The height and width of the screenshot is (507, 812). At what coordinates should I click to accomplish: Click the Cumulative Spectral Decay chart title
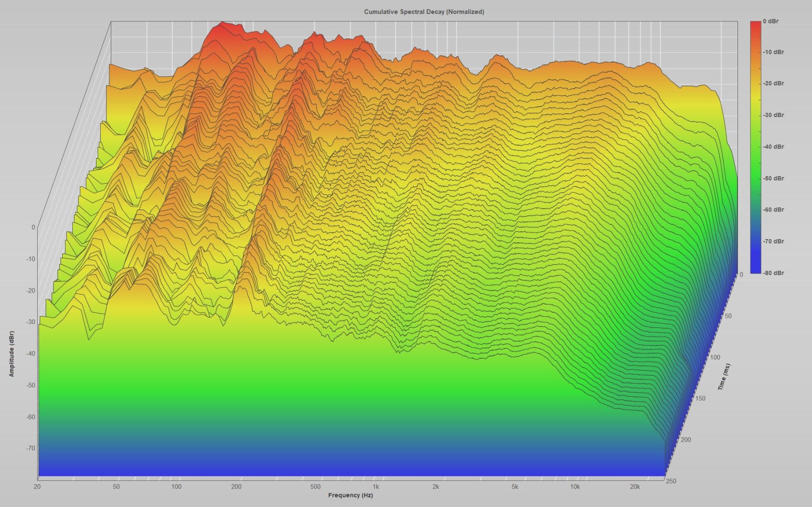pos(424,11)
